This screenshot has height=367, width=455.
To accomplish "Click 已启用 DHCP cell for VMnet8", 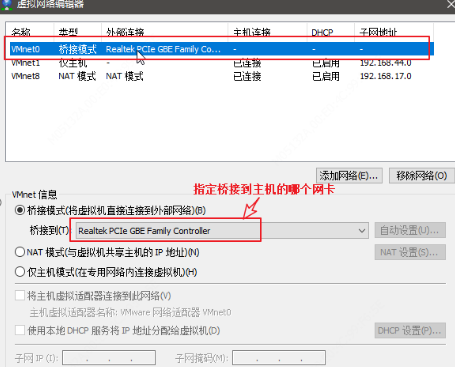I will (326, 76).
